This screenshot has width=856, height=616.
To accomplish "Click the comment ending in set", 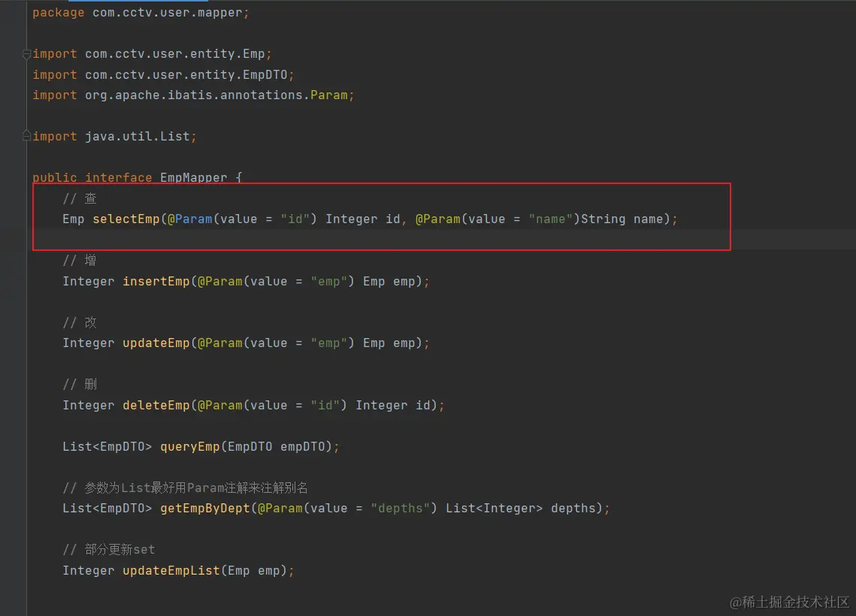I will [x=109, y=549].
